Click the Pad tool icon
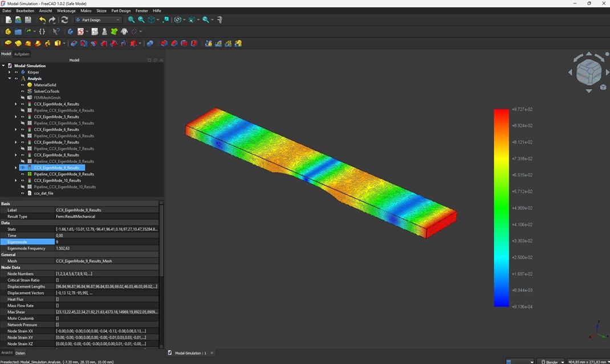This screenshot has width=610, height=364. click(8, 43)
